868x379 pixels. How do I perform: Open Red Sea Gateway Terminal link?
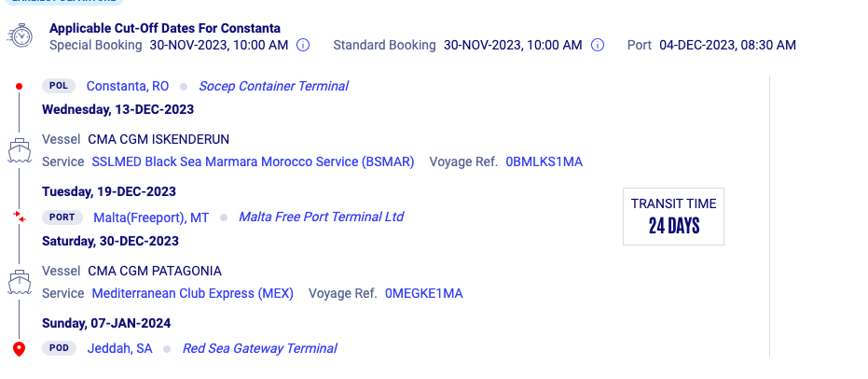point(259,348)
